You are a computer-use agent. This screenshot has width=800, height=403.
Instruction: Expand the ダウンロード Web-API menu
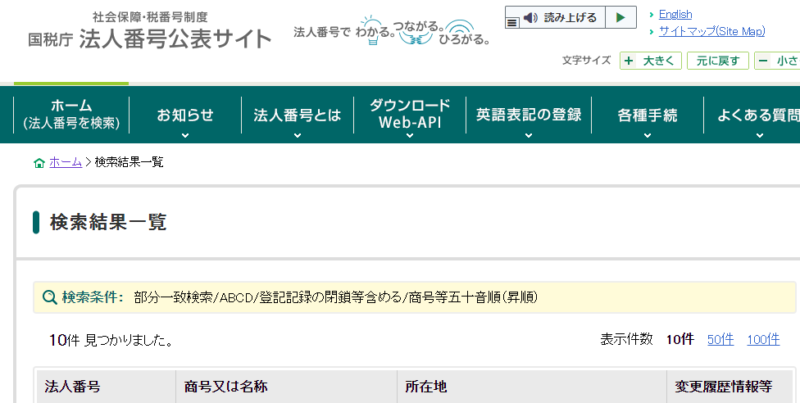click(x=410, y=115)
